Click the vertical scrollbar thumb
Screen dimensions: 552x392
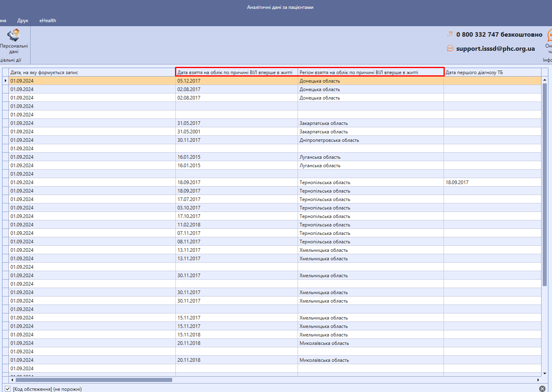click(x=545, y=185)
